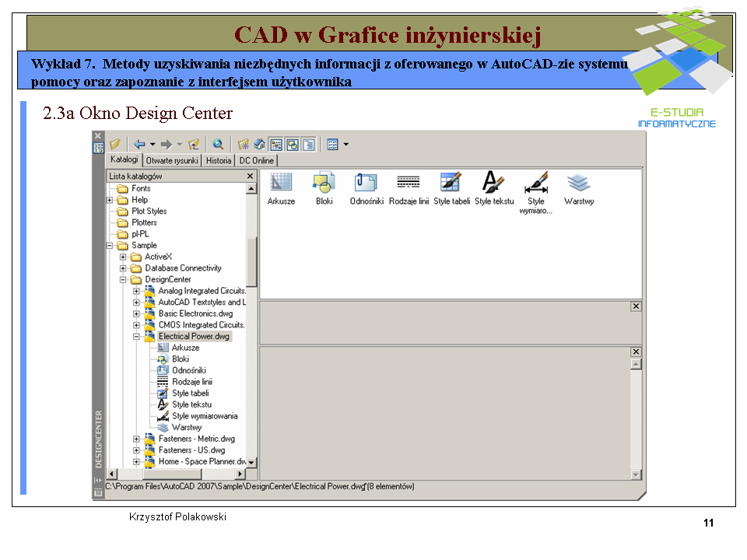This screenshot has width=747, height=560.
Task: Switch to the Katalogi tab
Action: pos(124,159)
